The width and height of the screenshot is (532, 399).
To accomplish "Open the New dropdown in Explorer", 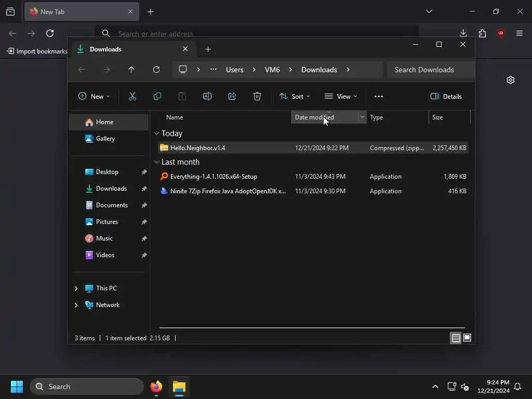I will pos(95,96).
